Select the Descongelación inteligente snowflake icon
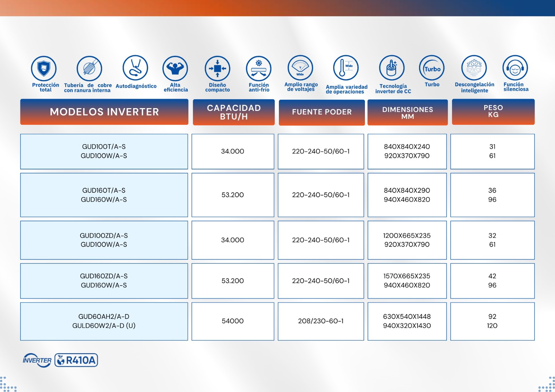 coord(474,68)
